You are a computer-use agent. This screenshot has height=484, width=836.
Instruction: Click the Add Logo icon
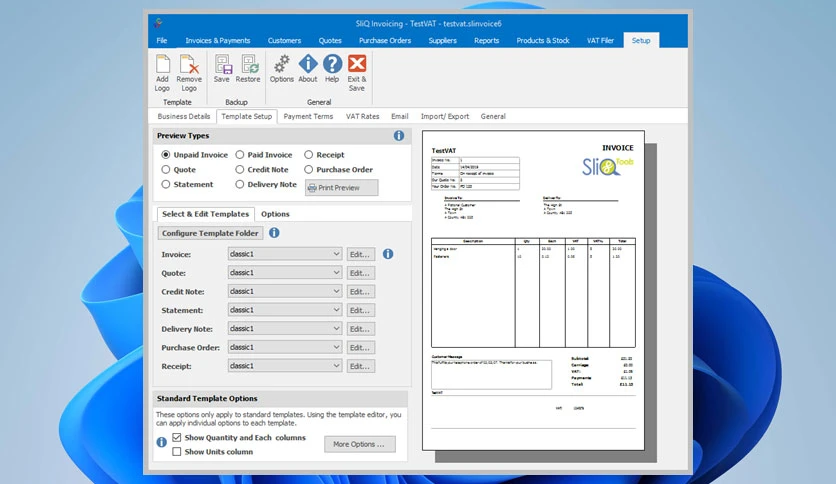(x=162, y=64)
